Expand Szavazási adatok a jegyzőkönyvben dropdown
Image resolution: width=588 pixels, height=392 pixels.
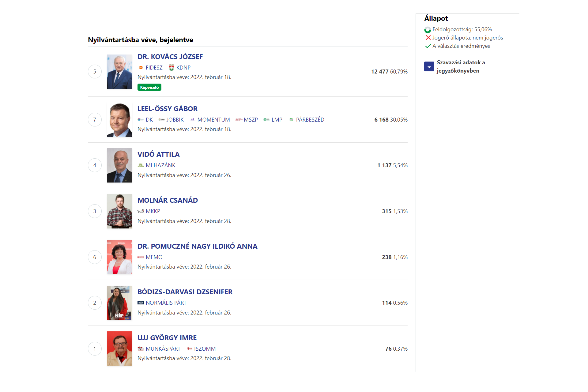coord(429,66)
